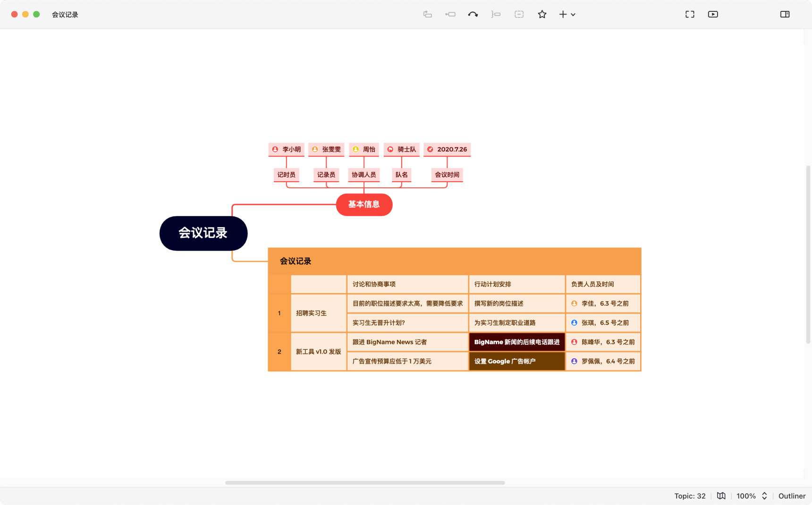Select the 骑士队 topic

(402, 149)
